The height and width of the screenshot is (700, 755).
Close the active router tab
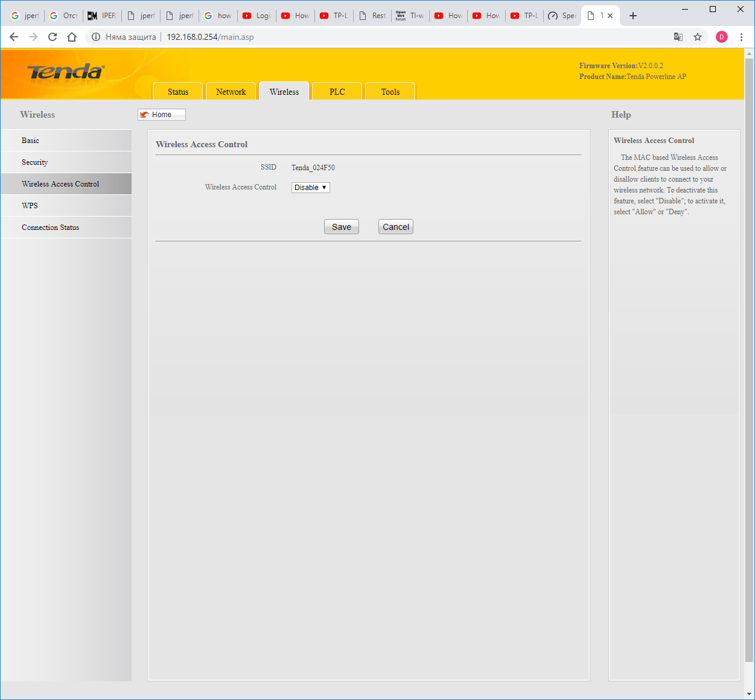pos(610,16)
